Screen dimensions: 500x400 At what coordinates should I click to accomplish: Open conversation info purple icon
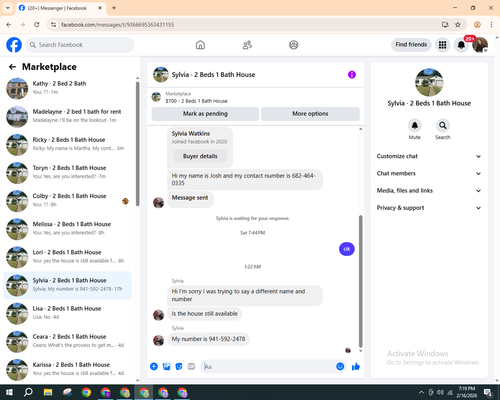(352, 75)
